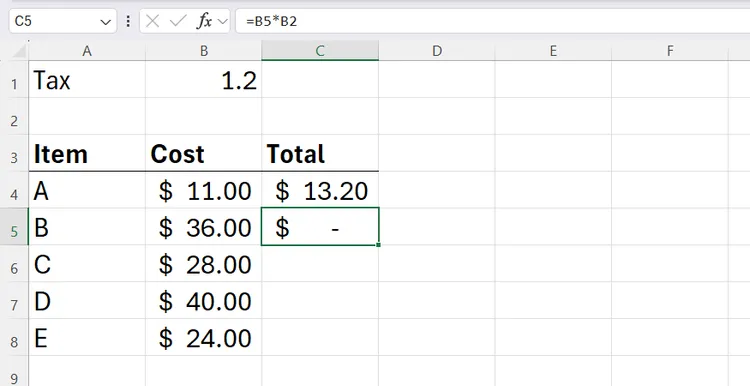Click the formula bar text =B5*B2
The height and width of the screenshot is (386, 750).
pos(272,22)
